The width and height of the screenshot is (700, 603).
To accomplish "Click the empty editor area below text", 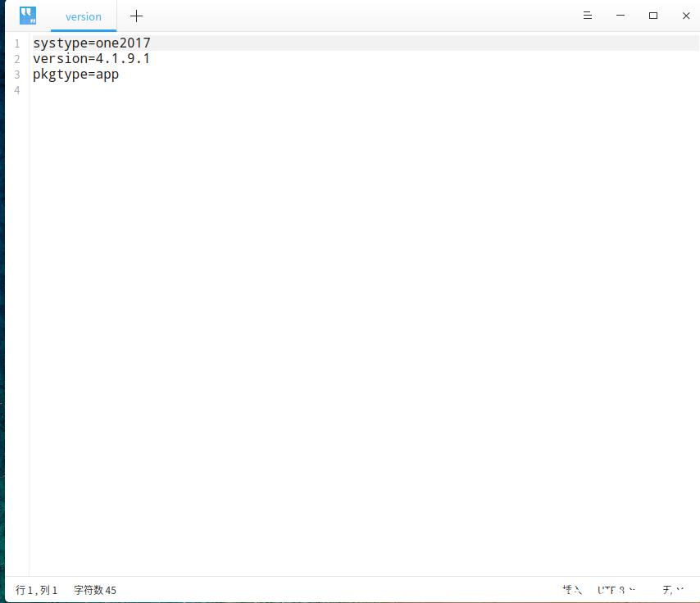I will click(x=364, y=330).
